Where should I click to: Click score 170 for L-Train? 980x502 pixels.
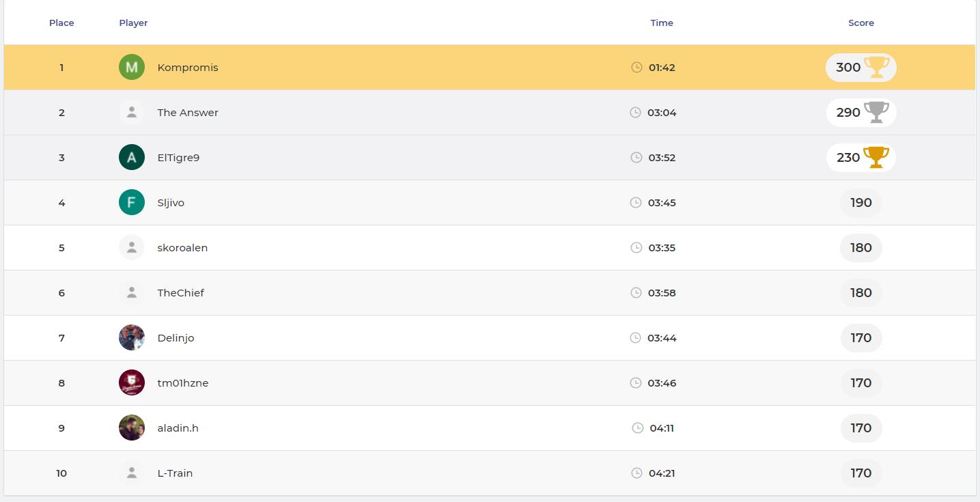tap(861, 473)
